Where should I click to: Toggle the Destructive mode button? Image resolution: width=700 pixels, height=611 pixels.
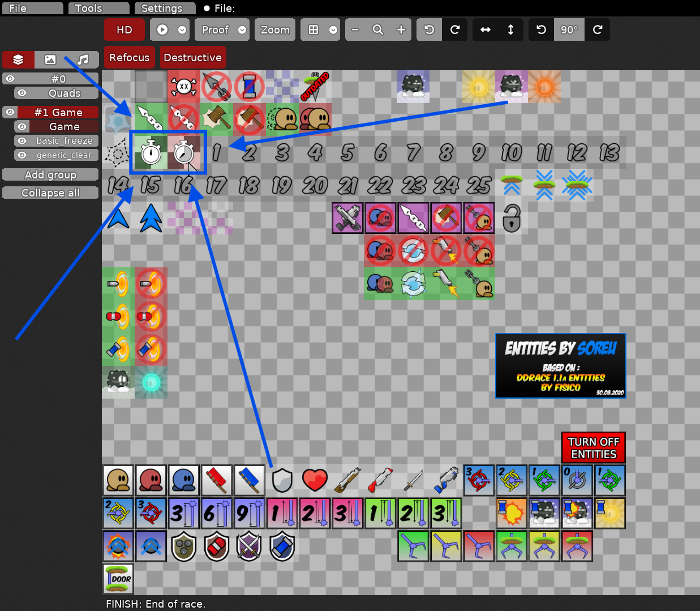tap(192, 57)
